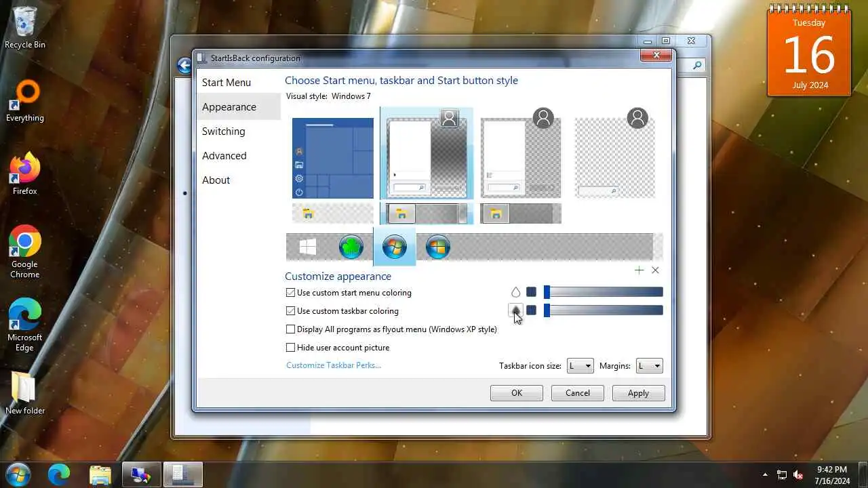Open File Explorer from the taskbar
The image size is (868, 488).
100,475
